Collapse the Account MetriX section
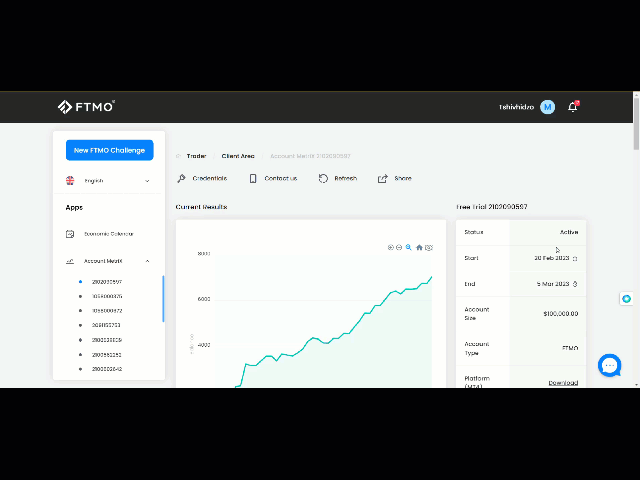 (x=147, y=261)
